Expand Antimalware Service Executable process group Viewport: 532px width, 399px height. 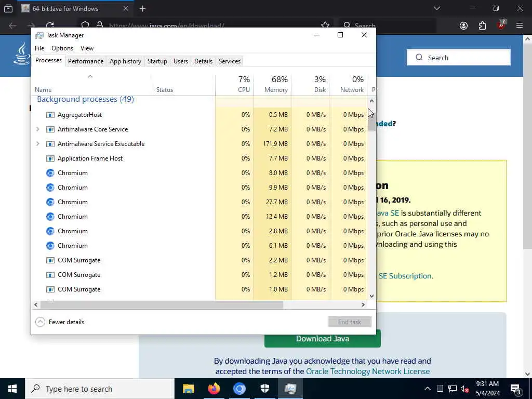pyautogui.click(x=37, y=144)
